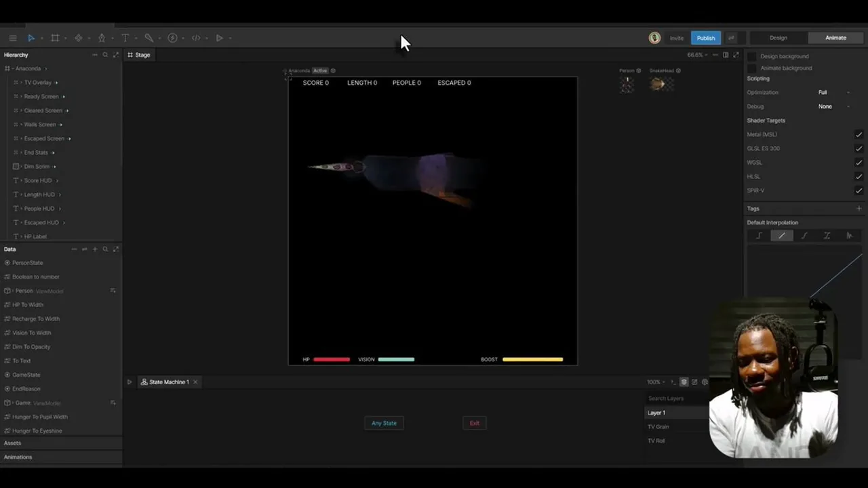Close the State Machine 1 tab
The width and height of the screenshot is (868, 488).
[195, 382]
